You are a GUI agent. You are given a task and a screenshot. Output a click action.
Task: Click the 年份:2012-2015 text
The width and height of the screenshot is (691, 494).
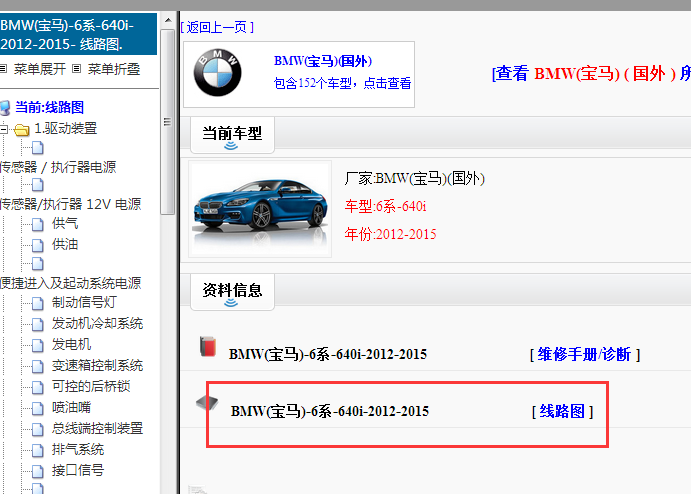pyautogui.click(x=390, y=234)
